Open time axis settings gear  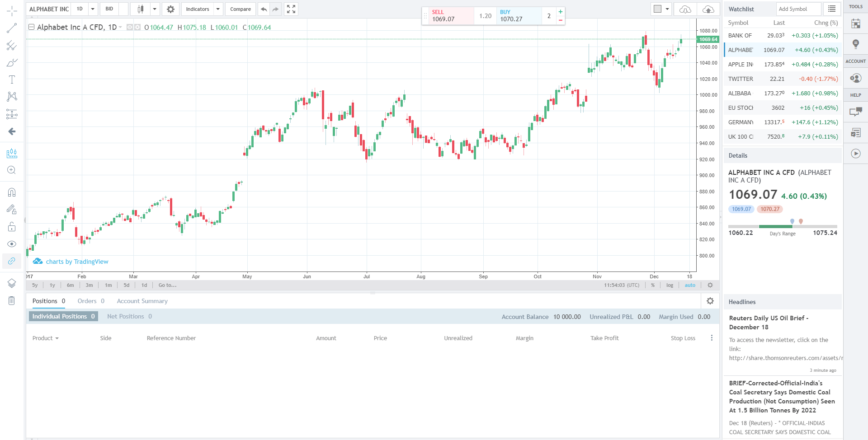click(x=710, y=285)
